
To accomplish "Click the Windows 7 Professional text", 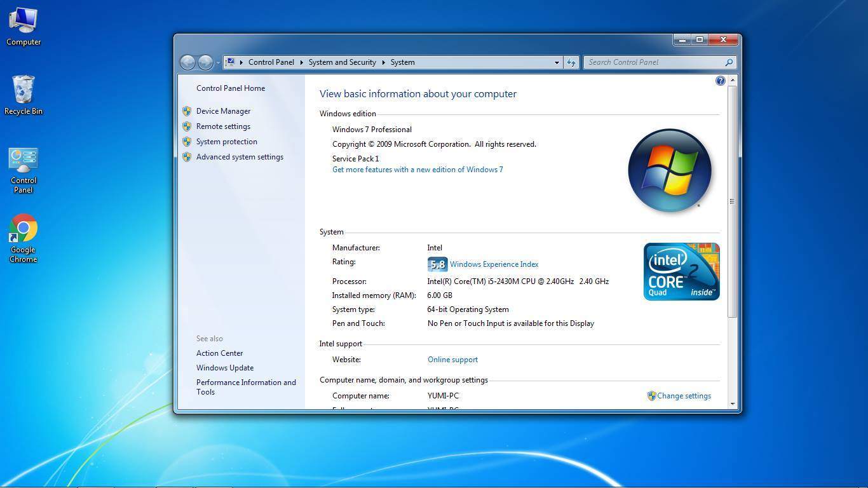I will click(372, 130).
